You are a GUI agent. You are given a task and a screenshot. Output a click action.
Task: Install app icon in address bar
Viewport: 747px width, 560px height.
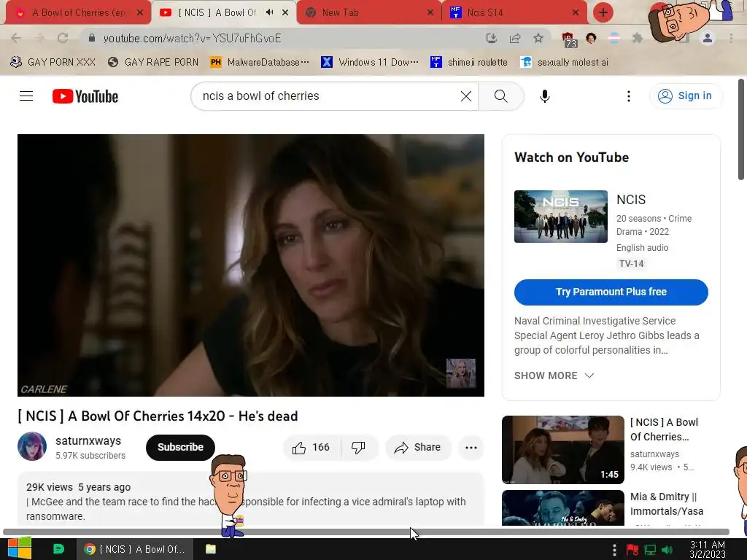point(491,38)
